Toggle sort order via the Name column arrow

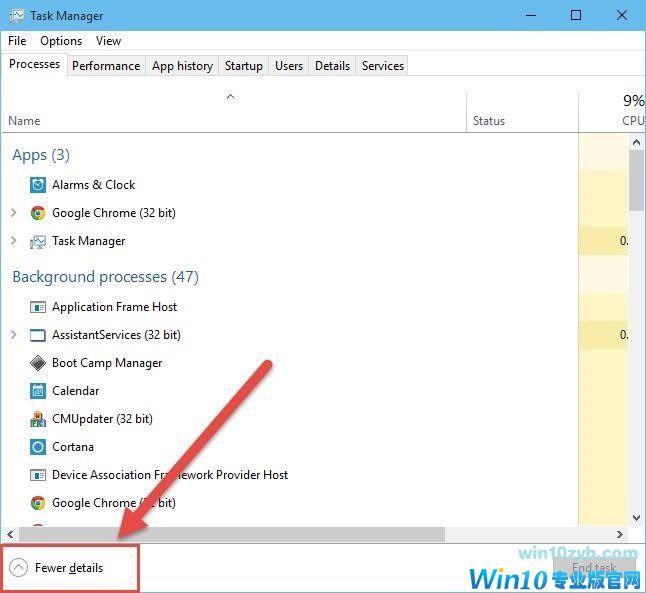coord(231,97)
